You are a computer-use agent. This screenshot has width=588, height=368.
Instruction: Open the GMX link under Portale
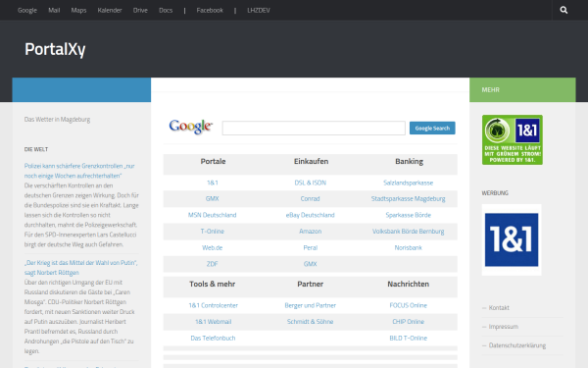click(x=213, y=198)
